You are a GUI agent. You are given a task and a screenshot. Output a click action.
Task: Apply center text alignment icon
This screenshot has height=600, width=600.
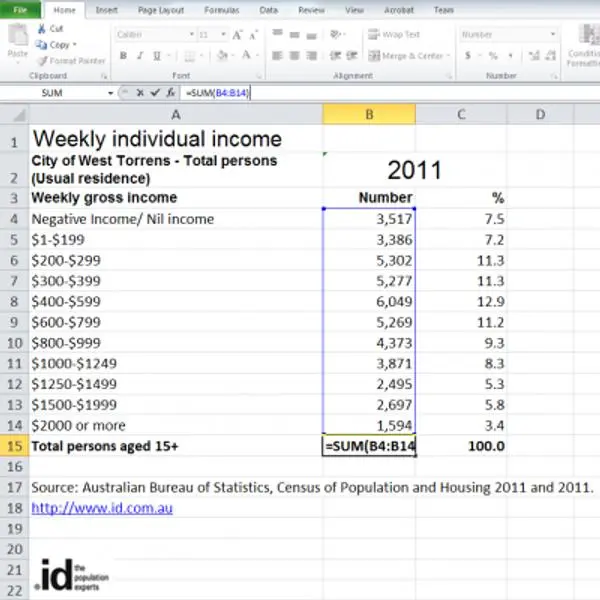click(x=294, y=56)
